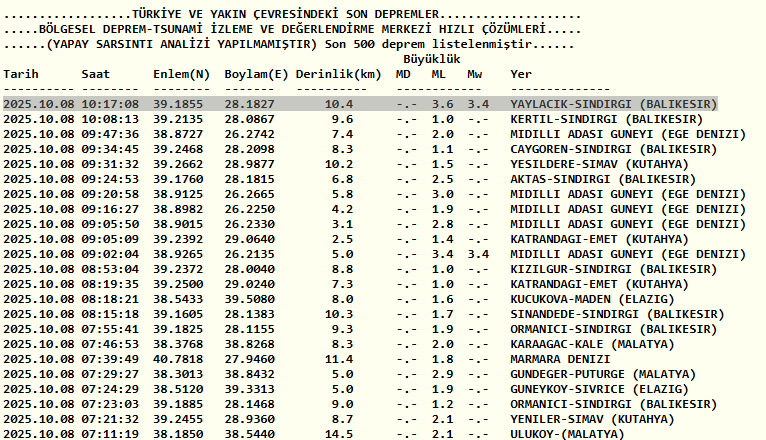Click the MARMARA DENIZI location entry
The width and height of the screenshot is (766, 440).
tap(560, 359)
